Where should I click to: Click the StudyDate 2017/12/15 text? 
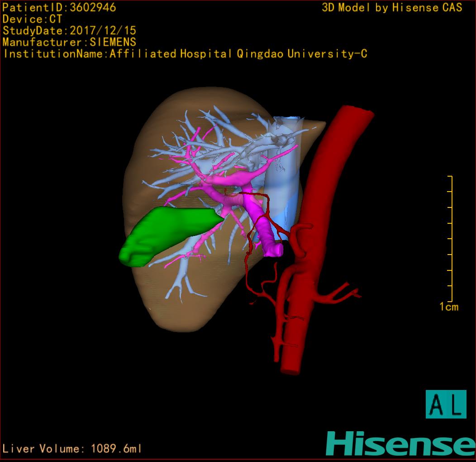click(x=69, y=31)
